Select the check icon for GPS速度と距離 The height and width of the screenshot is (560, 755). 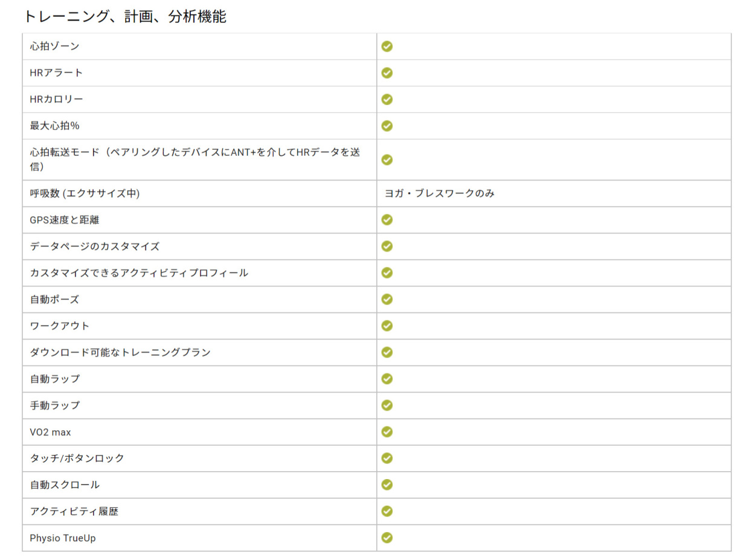(x=387, y=220)
